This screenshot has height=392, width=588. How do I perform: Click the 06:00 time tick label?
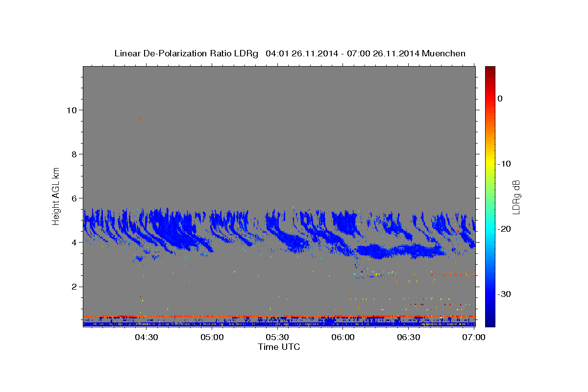[x=343, y=337]
